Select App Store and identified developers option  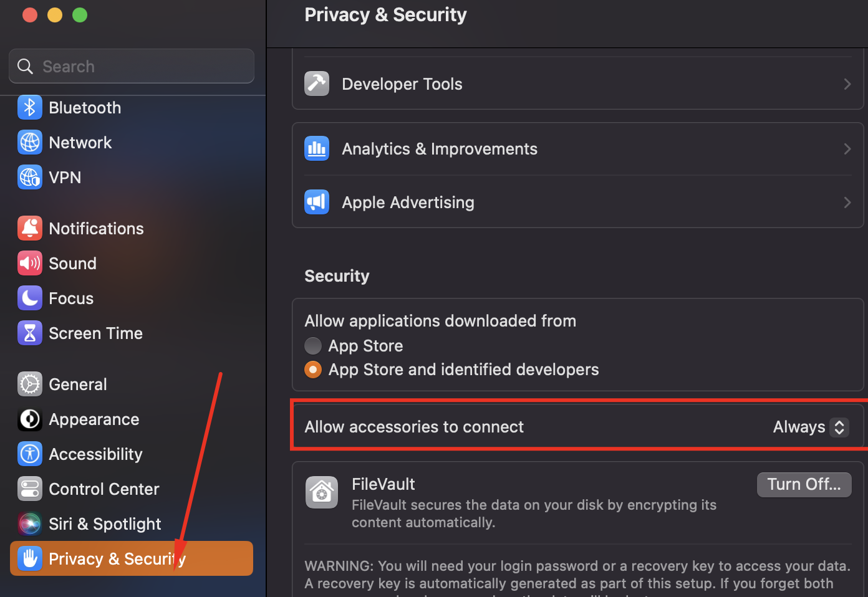313,370
